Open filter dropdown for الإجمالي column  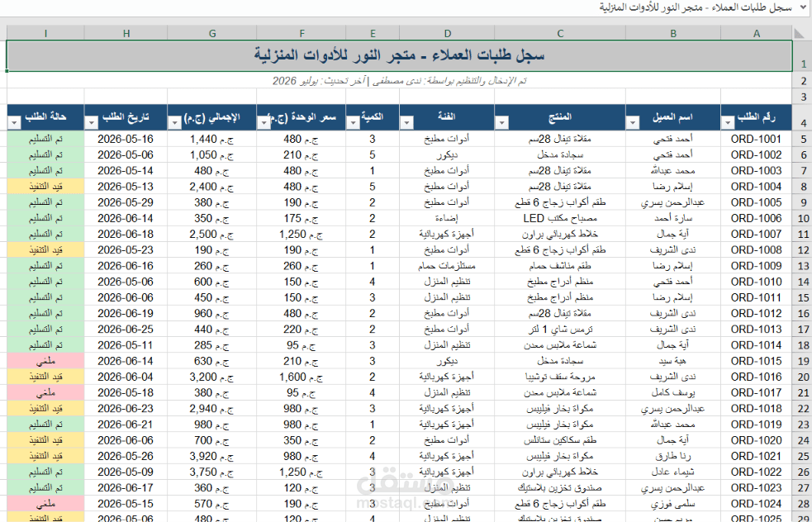[x=174, y=123]
